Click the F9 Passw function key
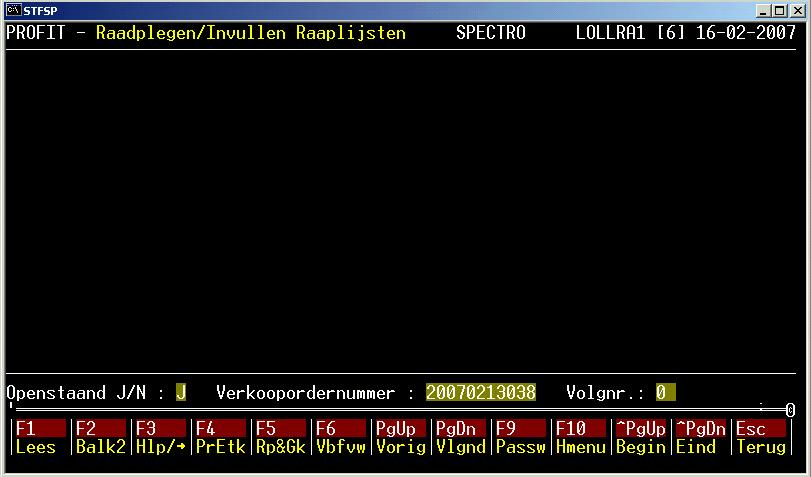 (x=521, y=438)
